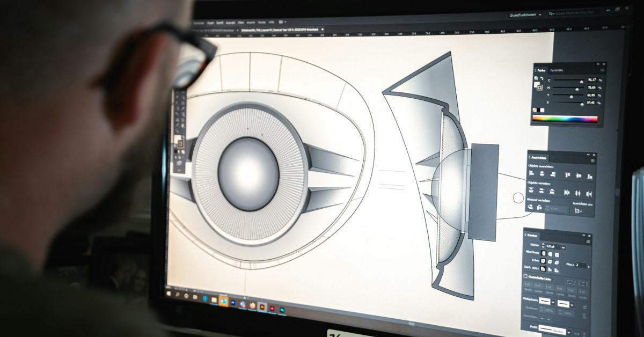This screenshot has width=644, height=337.
Task: Open the Stärke stroke weight dropdown
Action: point(563,247)
